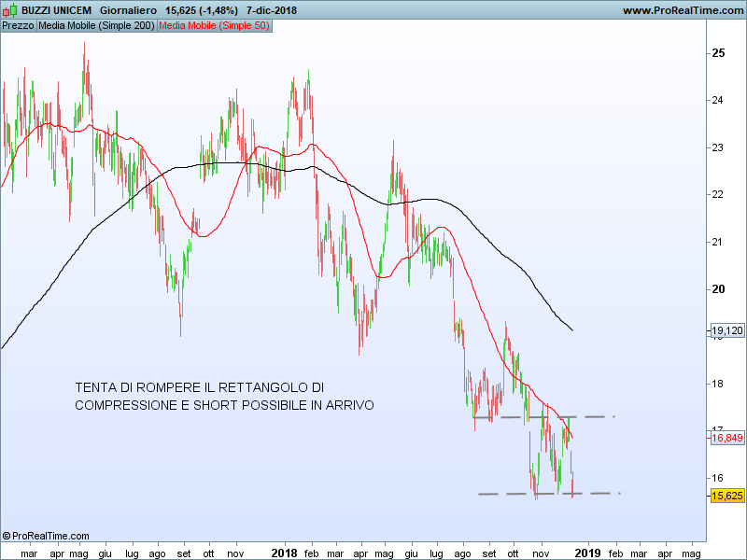Viewport: 747px width, 560px height.
Task: Click the 15,625 (-1,48%) quote in header
Action: tap(202, 10)
